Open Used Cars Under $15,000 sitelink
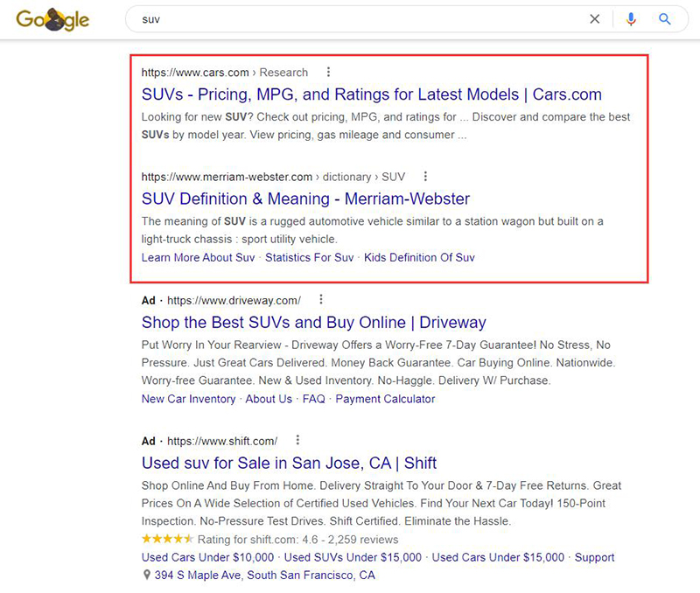Screen dimensions: 700x593 pos(498,557)
